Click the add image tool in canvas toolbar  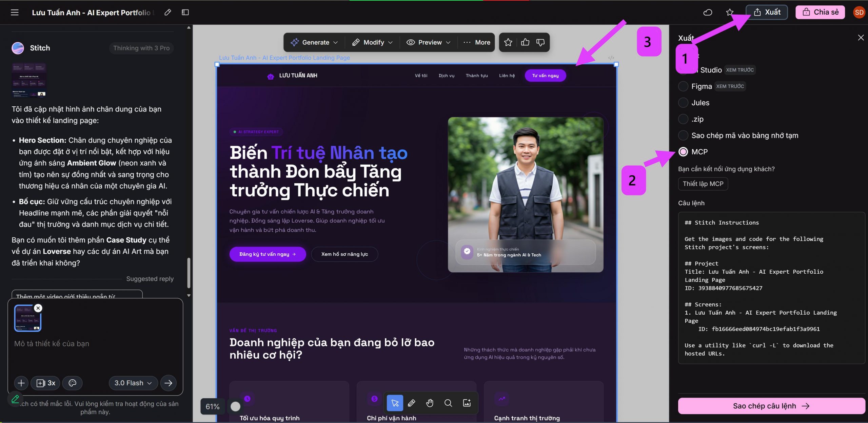(x=467, y=403)
